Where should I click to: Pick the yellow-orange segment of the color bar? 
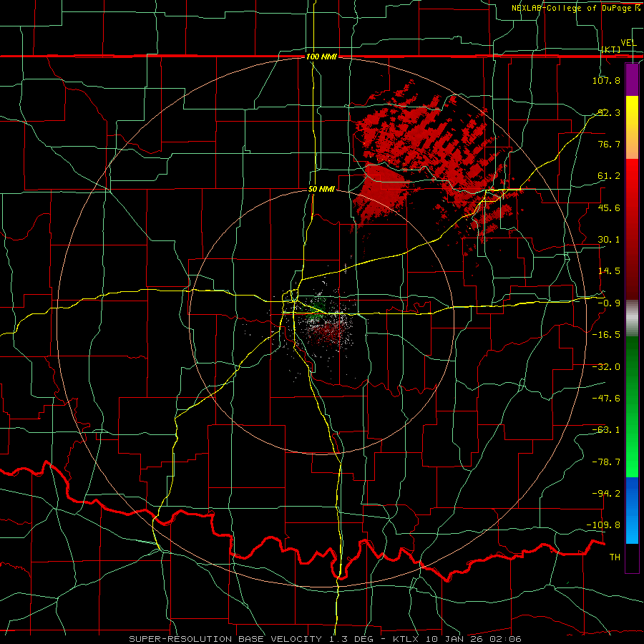(x=632, y=127)
